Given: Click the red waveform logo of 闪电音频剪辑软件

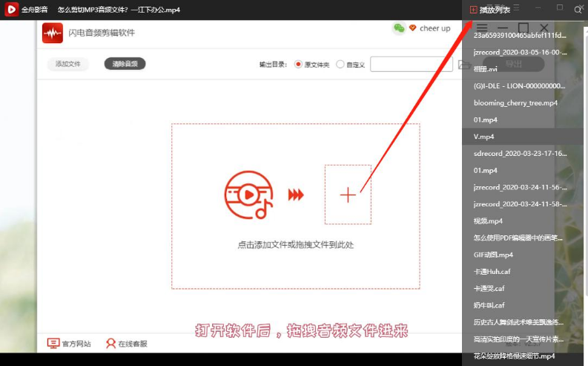Looking at the screenshot, I should click(53, 33).
